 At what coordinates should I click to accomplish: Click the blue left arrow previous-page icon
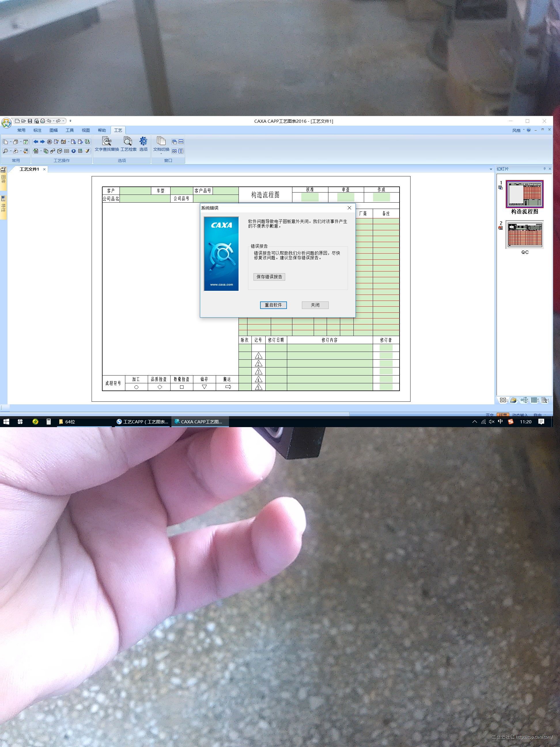pyautogui.click(x=35, y=142)
